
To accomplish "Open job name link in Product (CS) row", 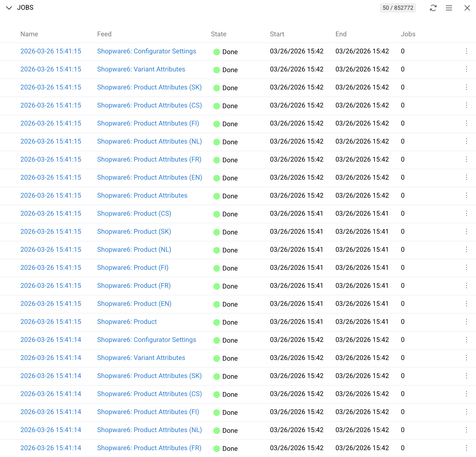I will pos(51,214).
